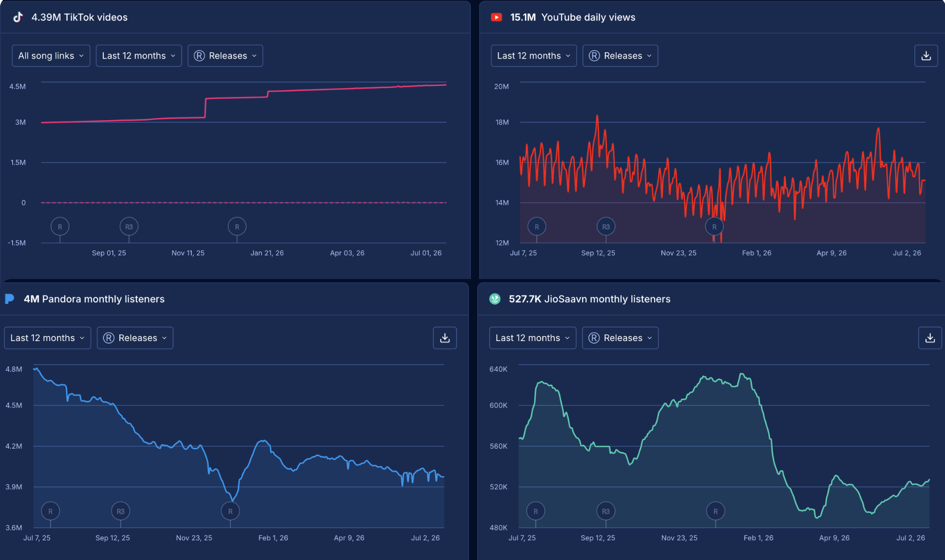945x560 pixels.
Task: Click the 4.39M TikTok videos heading
Action: point(79,17)
